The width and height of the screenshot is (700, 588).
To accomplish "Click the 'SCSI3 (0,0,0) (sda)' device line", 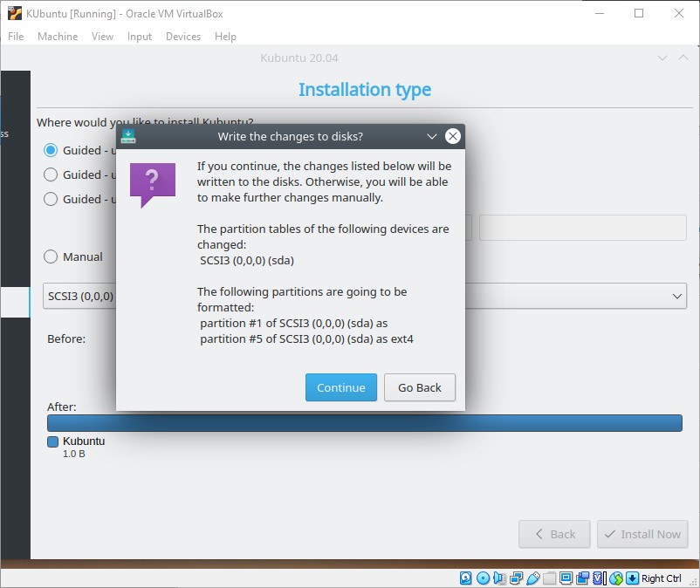I will [x=247, y=260].
